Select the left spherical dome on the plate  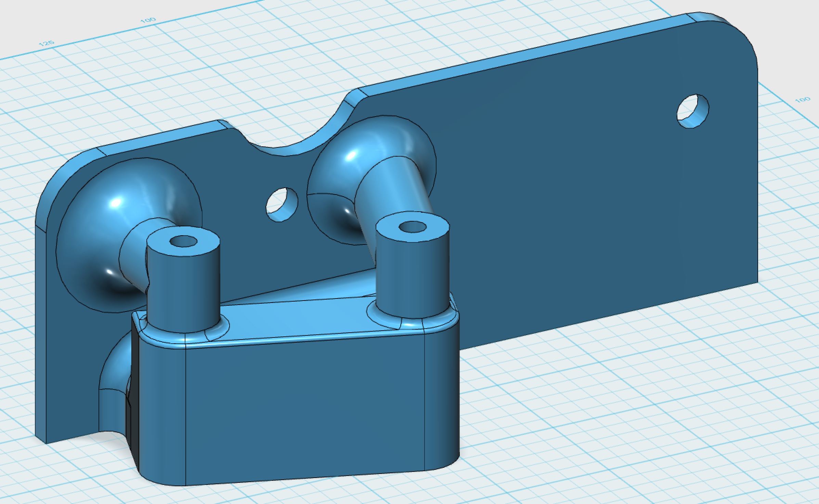(103, 219)
